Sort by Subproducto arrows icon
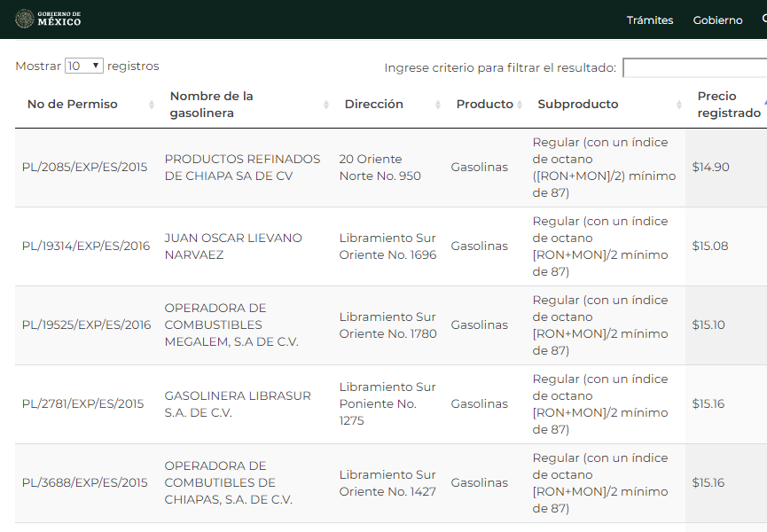The image size is (767, 532). (679, 104)
